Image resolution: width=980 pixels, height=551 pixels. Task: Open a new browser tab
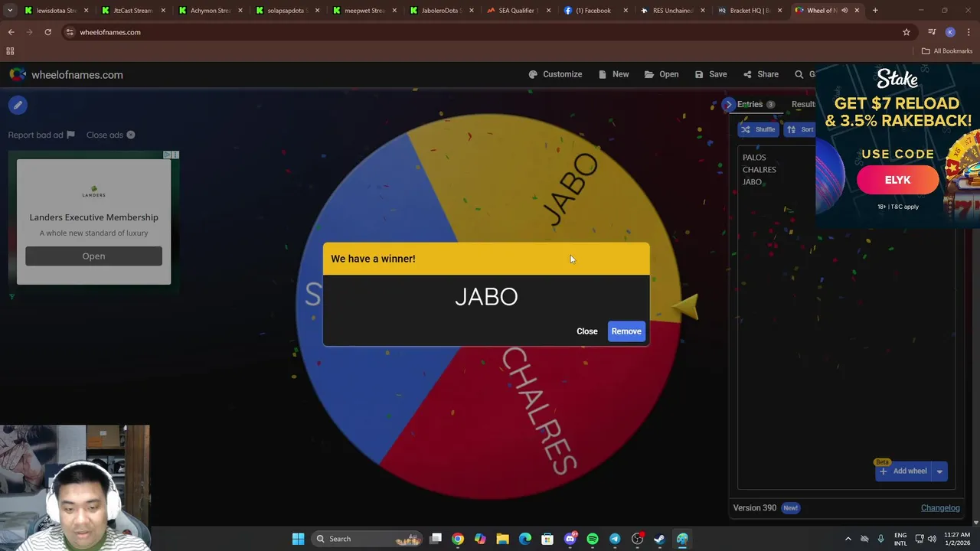[x=875, y=11]
